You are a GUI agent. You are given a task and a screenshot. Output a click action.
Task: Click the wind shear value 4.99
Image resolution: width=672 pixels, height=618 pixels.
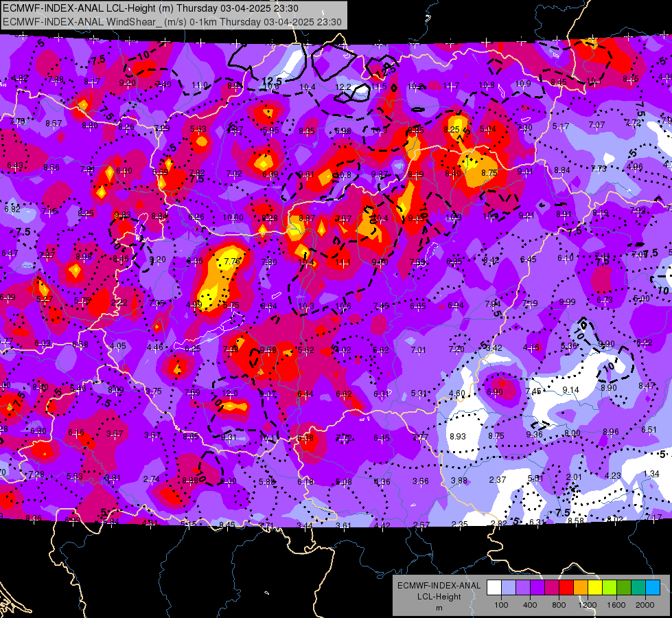point(194,305)
